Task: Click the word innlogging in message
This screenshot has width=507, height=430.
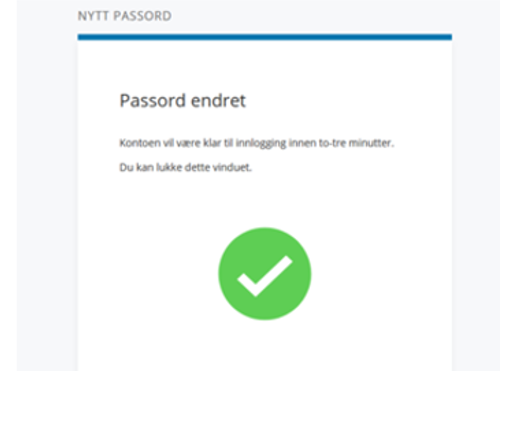Action: (261, 143)
